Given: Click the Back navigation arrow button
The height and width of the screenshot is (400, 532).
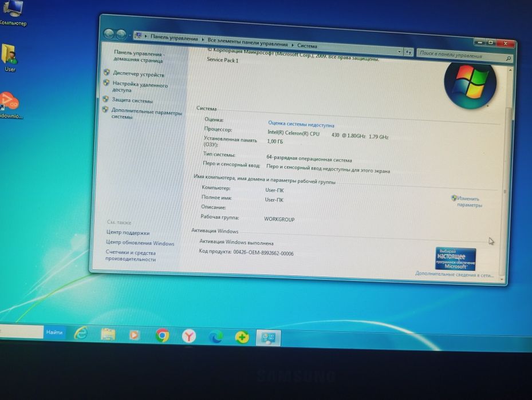Looking at the screenshot, I should coord(109,34).
